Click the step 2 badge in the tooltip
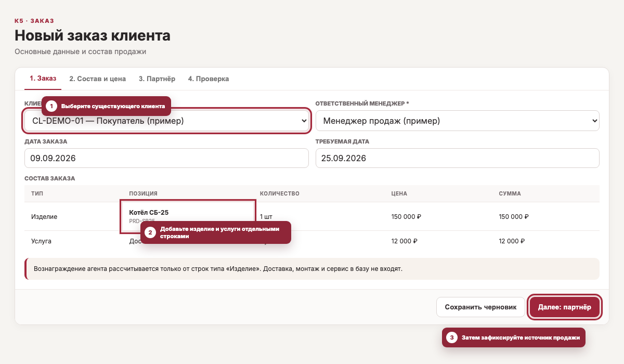The height and width of the screenshot is (364, 624). pos(150,232)
